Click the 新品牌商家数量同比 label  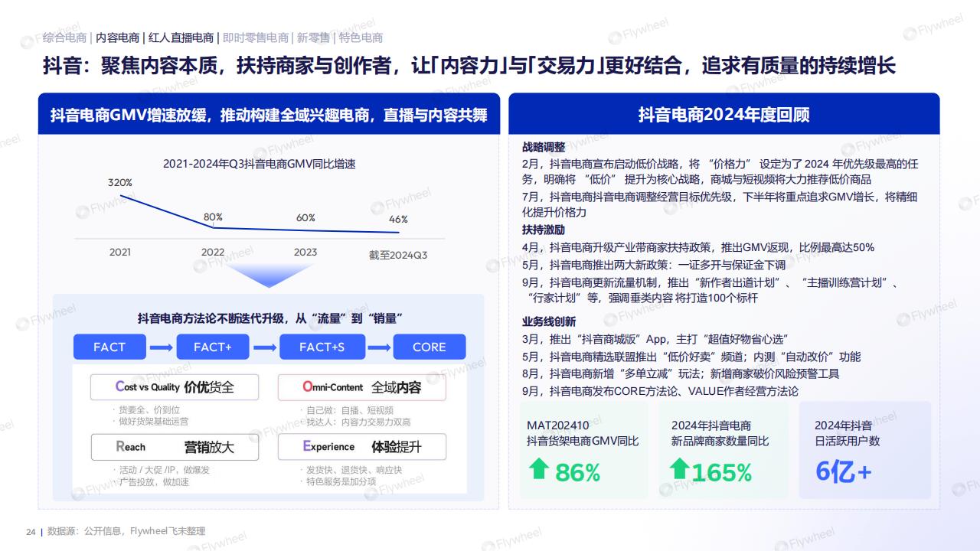[720, 442]
